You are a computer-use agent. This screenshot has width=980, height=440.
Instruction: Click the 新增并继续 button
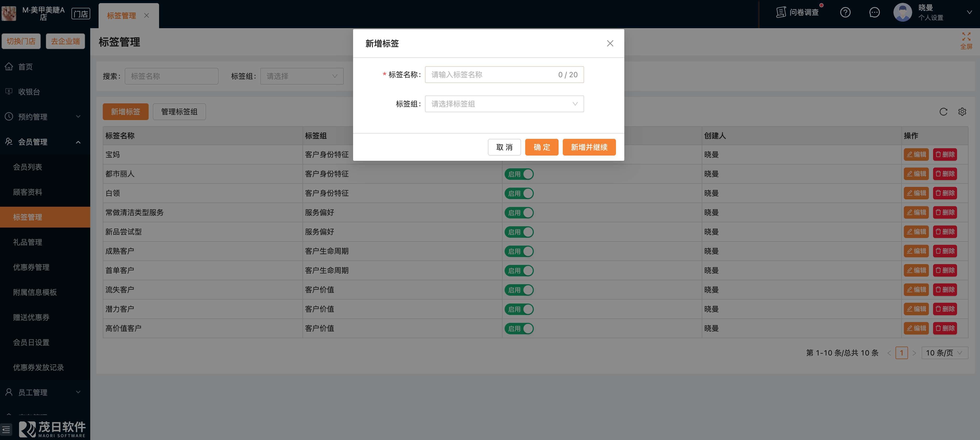click(589, 147)
